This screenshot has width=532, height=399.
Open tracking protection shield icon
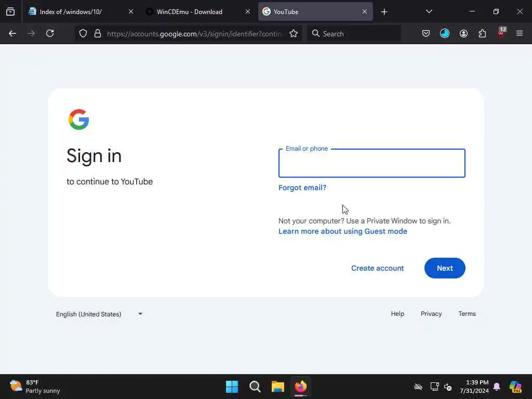(83, 34)
